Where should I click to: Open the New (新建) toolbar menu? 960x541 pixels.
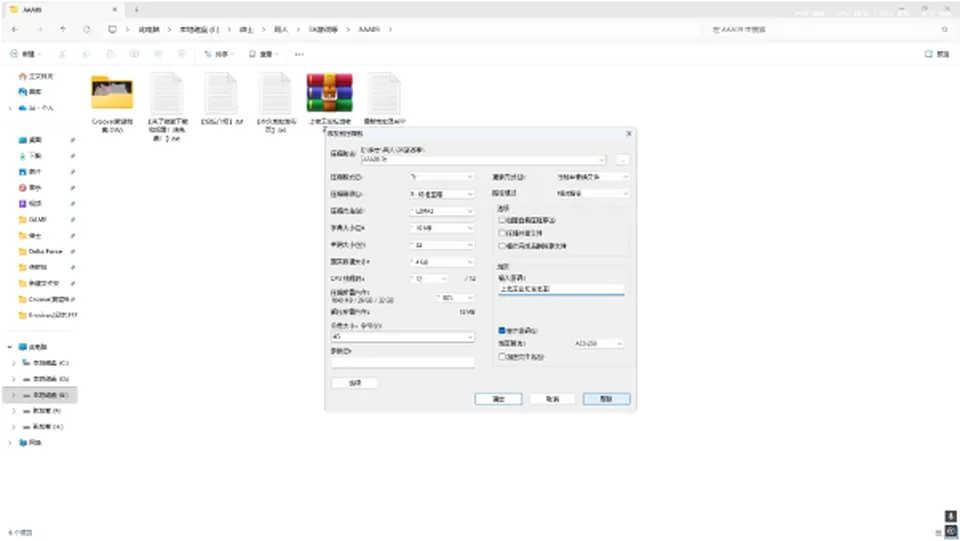click(x=25, y=54)
